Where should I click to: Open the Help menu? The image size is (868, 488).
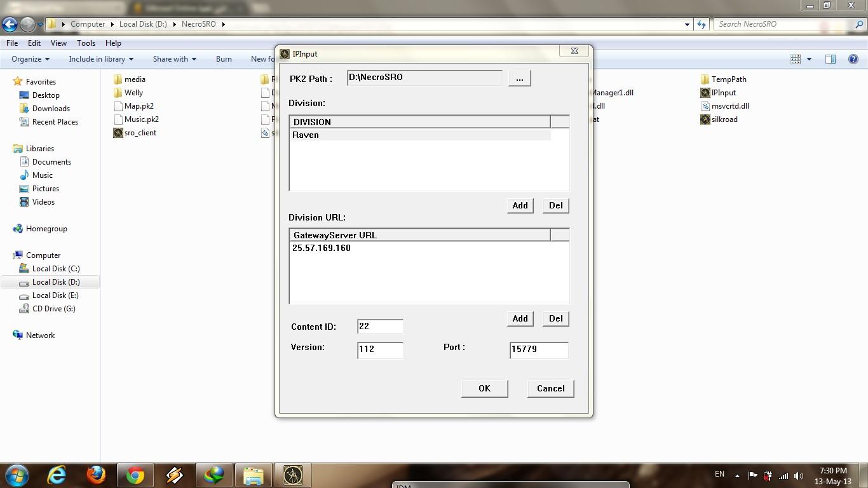pos(113,43)
